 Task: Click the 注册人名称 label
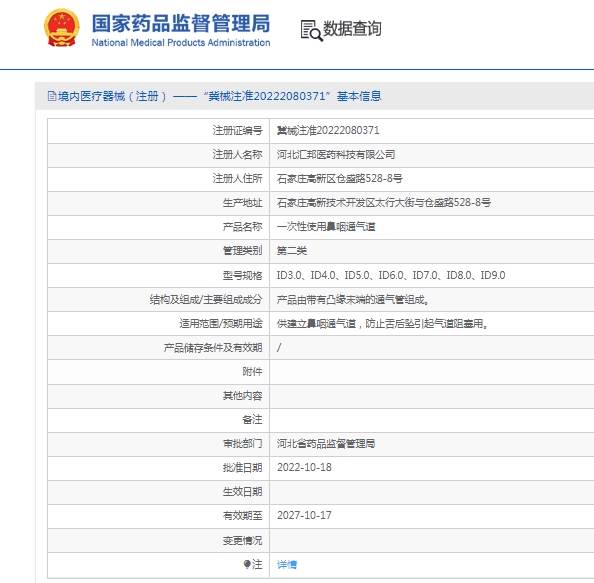click(x=238, y=155)
